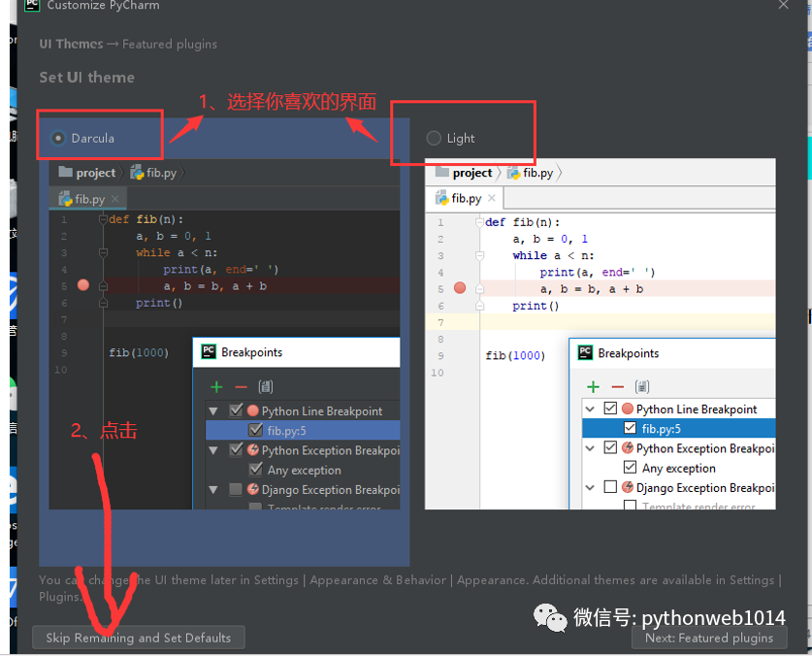
Task: Click group-by clipboard icon in Light Breakpoints
Action: (641, 386)
